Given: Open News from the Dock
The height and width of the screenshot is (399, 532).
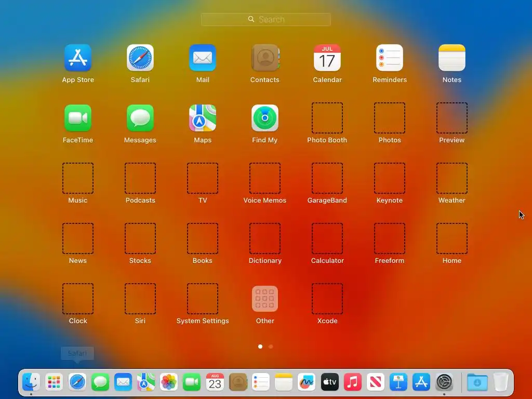Looking at the screenshot, I should 375,382.
